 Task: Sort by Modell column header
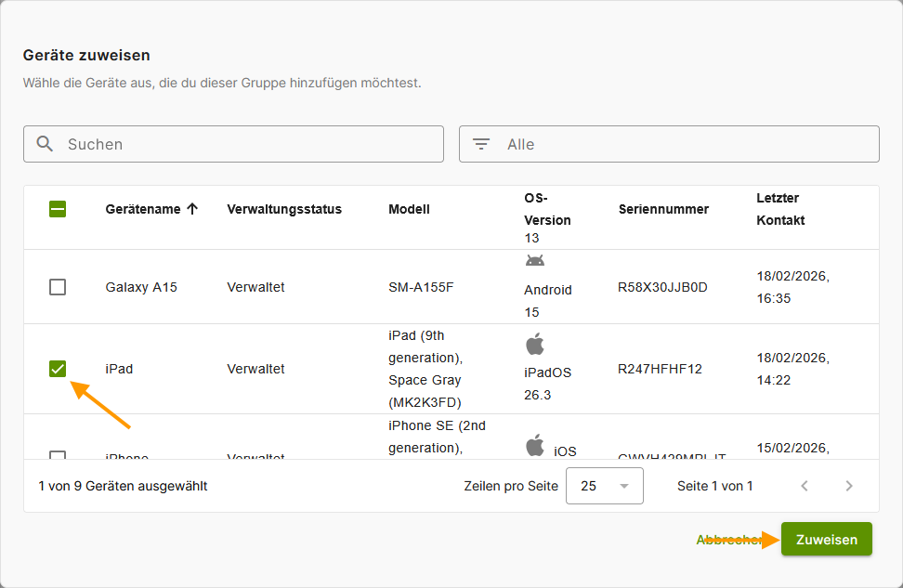click(x=409, y=209)
